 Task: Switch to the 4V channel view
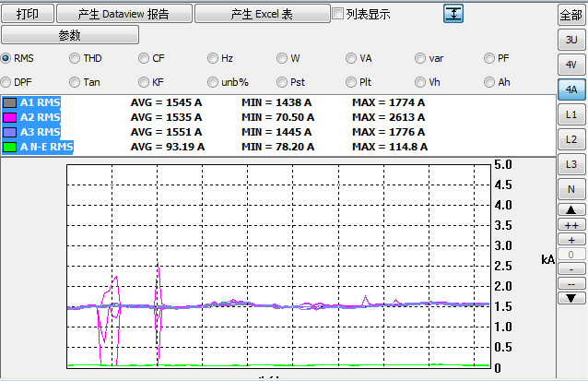[571, 65]
